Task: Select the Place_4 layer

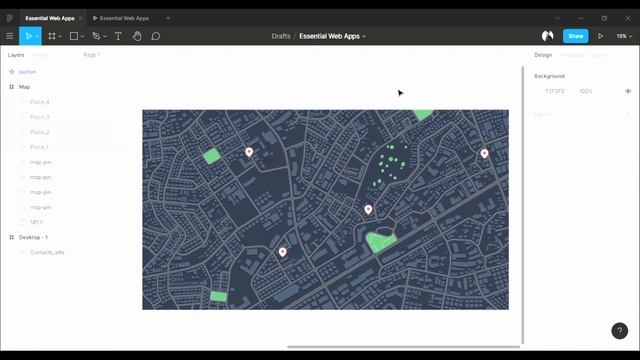Action: point(40,102)
